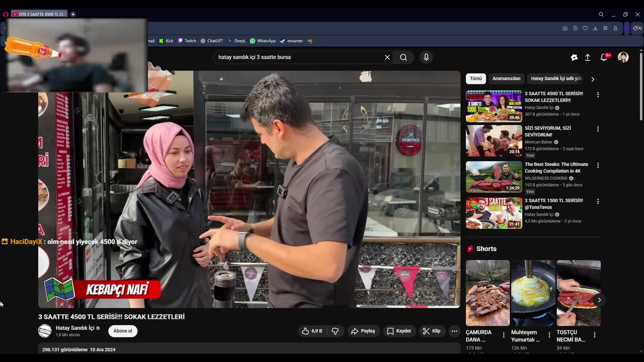Click the Mevtcan Bahav channel name
This screenshot has height=362, width=644.
coord(538,142)
